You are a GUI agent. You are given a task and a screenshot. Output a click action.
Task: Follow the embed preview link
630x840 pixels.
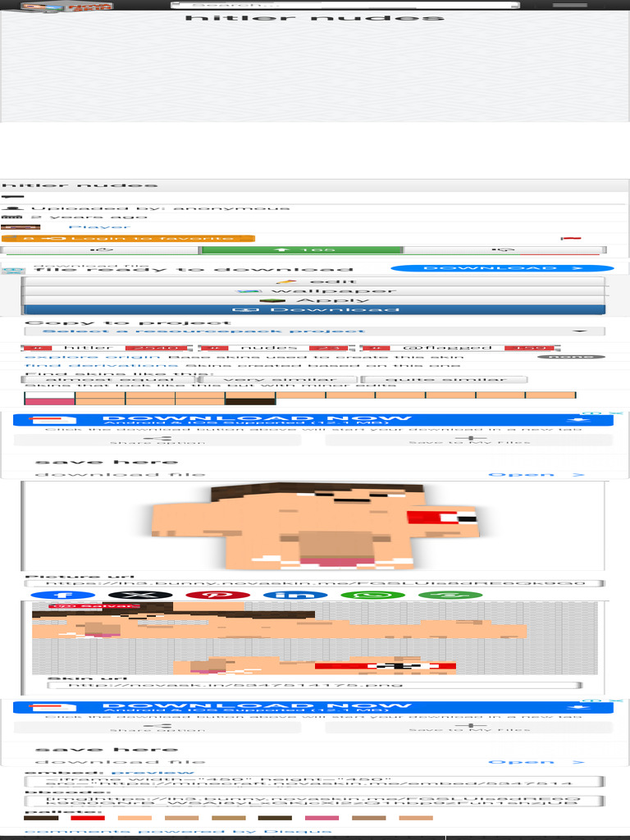point(153,773)
